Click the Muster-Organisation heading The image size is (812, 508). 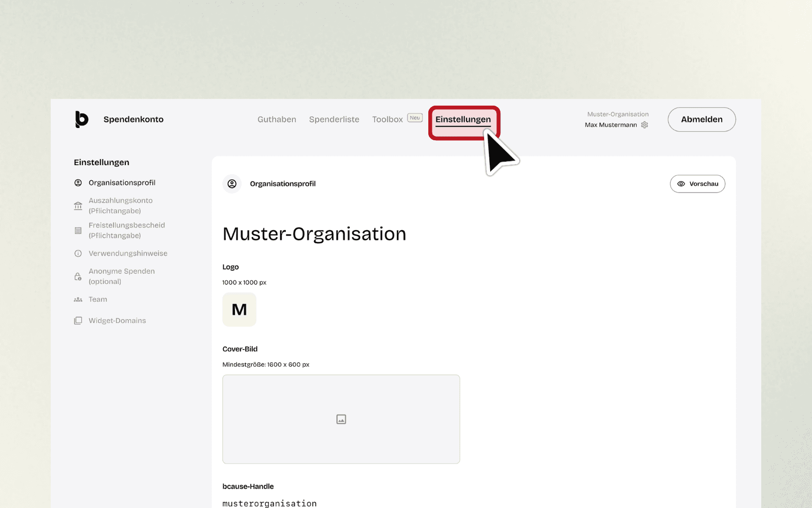tap(314, 234)
